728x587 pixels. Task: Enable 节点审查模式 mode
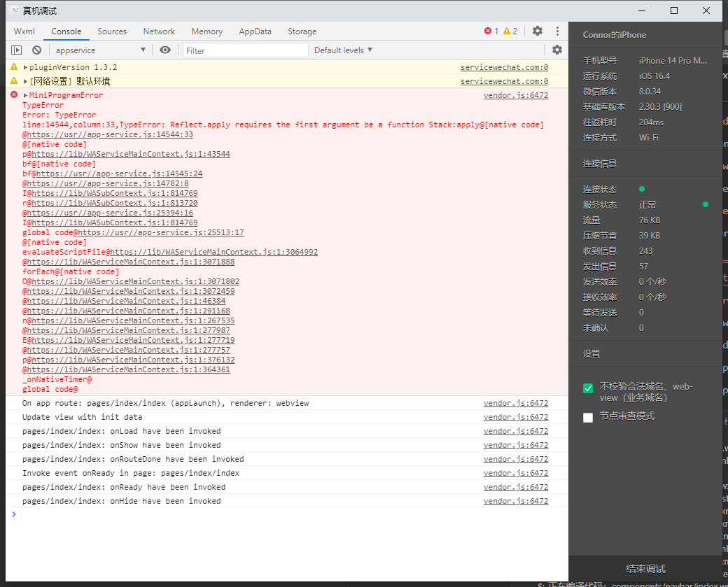point(588,418)
